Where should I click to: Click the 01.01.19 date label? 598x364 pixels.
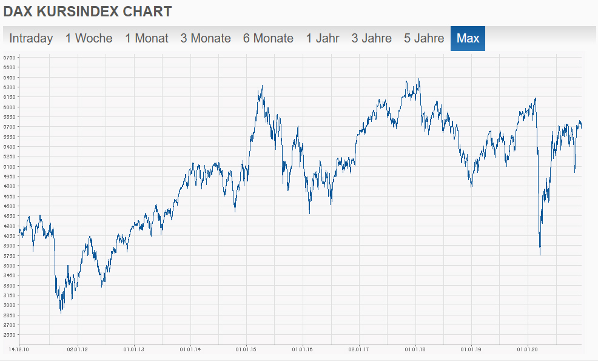coord(471,349)
